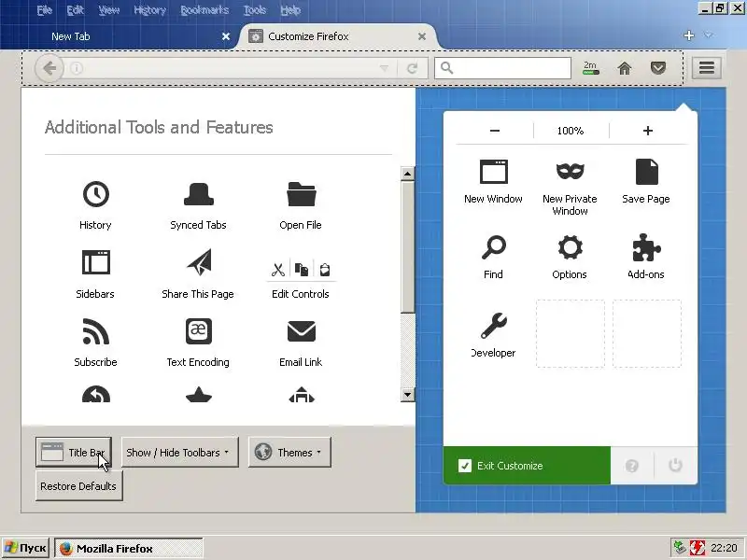Click the Add-ons puzzle icon
This screenshot has height=560, width=747.
click(646, 247)
